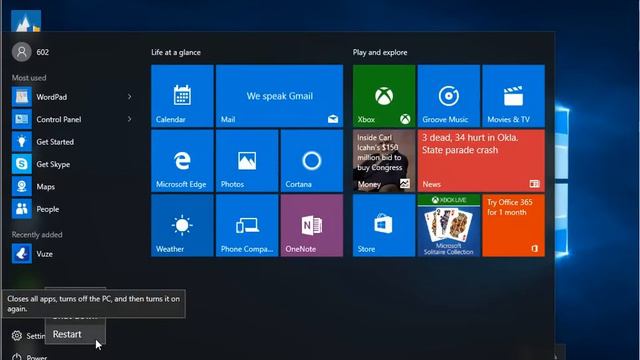Click the Power button

point(29,356)
